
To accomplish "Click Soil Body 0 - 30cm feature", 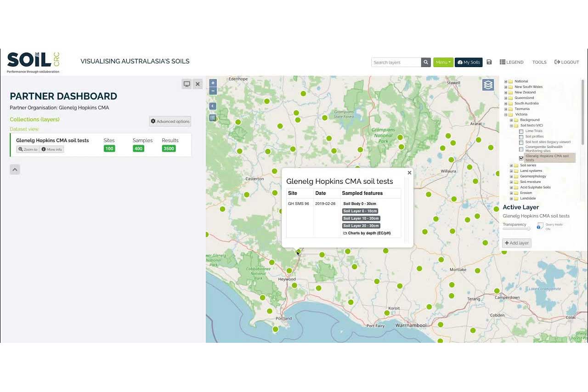I will [x=360, y=204].
